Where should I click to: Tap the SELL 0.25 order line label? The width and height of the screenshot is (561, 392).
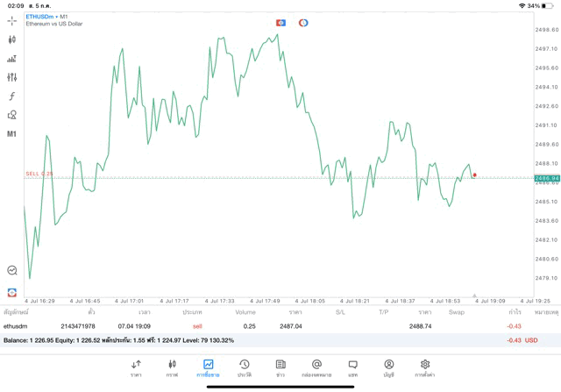[x=39, y=174]
